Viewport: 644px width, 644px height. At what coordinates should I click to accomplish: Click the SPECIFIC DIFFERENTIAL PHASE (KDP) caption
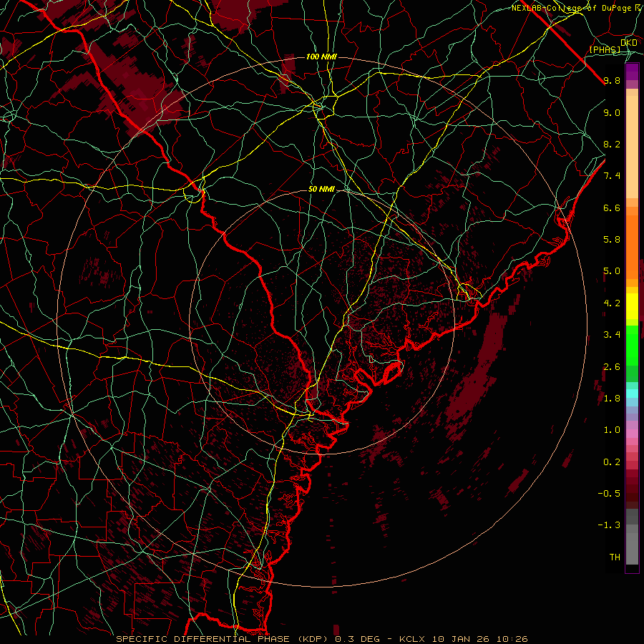click(x=223, y=639)
